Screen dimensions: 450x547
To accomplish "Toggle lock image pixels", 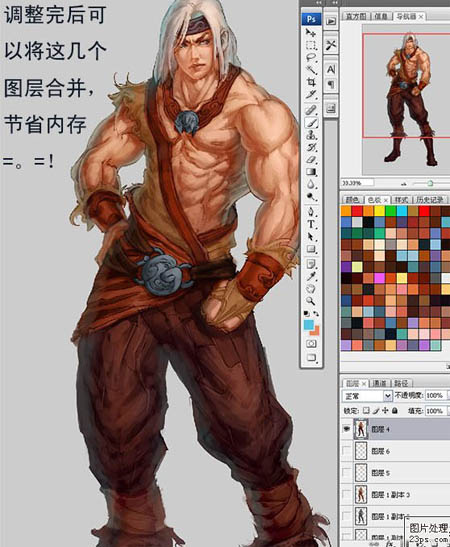I will [x=376, y=411].
